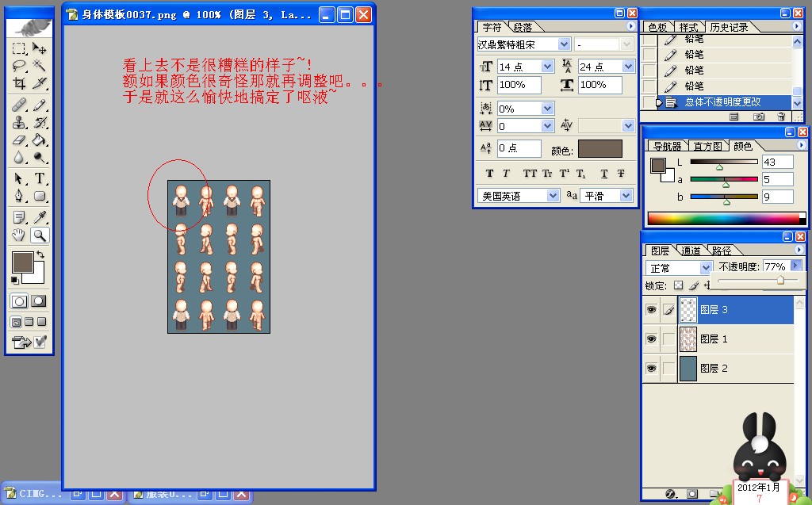The height and width of the screenshot is (505, 812).
Task: Toggle lock image pixels brush icon
Action: [x=694, y=285]
